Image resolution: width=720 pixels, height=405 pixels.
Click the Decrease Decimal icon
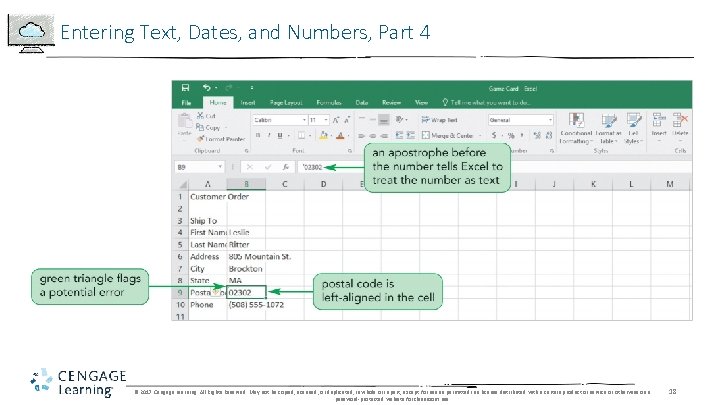[549, 135]
